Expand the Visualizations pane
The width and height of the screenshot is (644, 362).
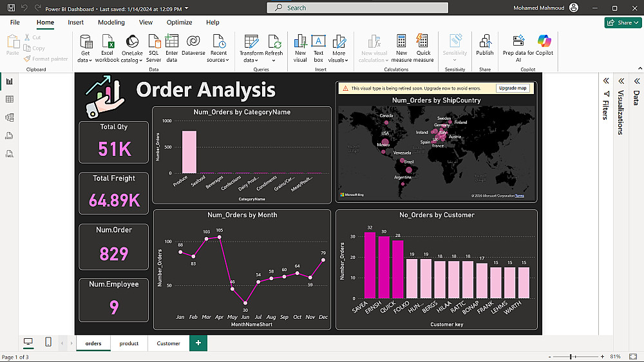[x=621, y=81]
